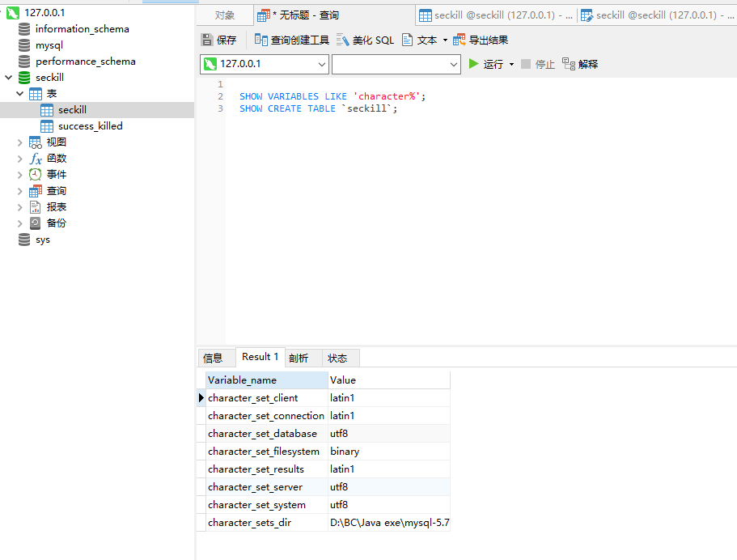Click the success_killed table icon

[x=47, y=126]
